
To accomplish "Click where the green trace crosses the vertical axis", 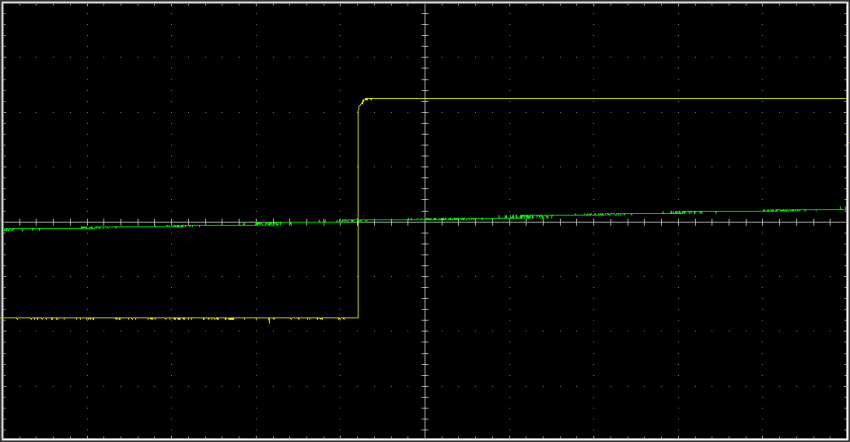I will tap(425, 219).
